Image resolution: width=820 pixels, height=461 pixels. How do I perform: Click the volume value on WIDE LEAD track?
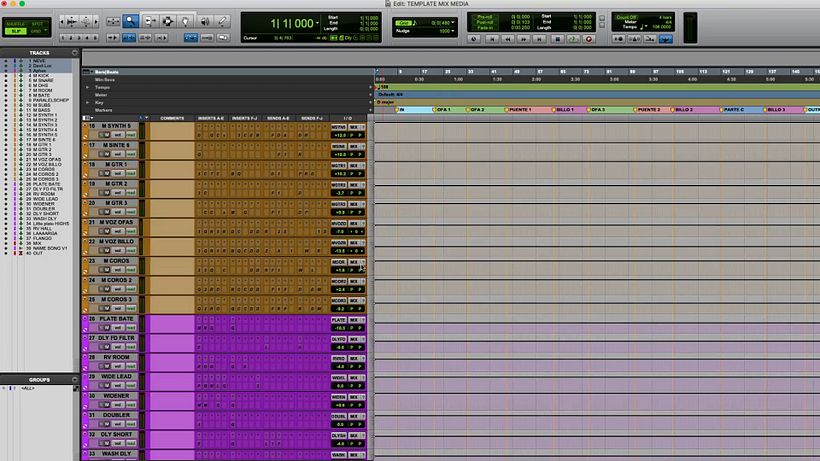[x=339, y=386]
